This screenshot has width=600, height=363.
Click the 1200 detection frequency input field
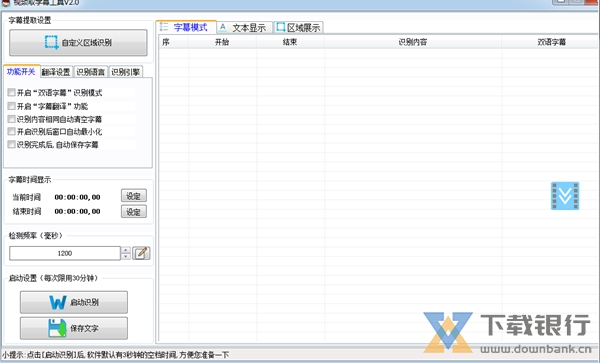(x=65, y=253)
